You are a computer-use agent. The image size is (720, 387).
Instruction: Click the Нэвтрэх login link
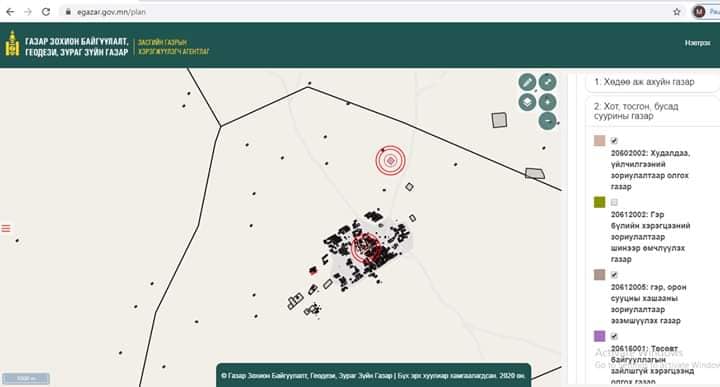click(698, 43)
